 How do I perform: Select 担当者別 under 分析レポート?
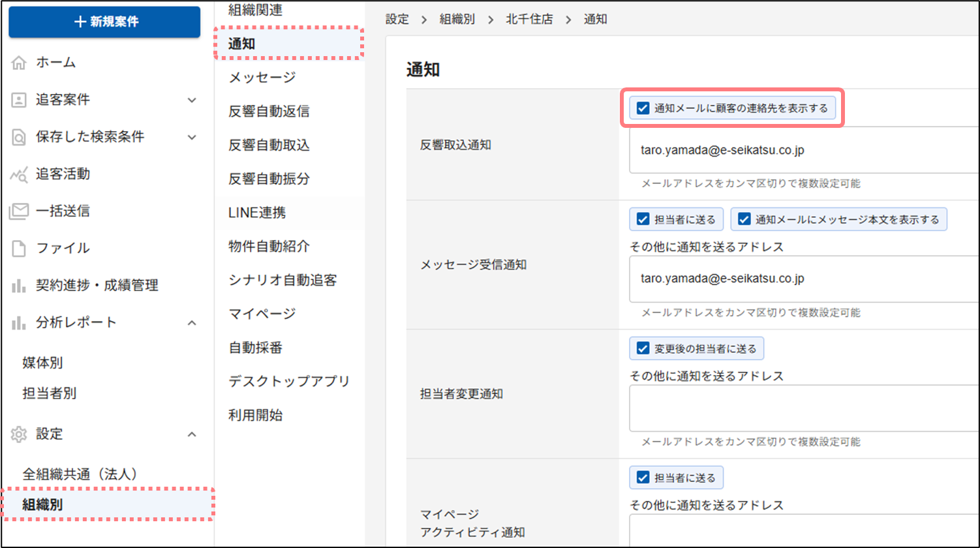tap(50, 393)
